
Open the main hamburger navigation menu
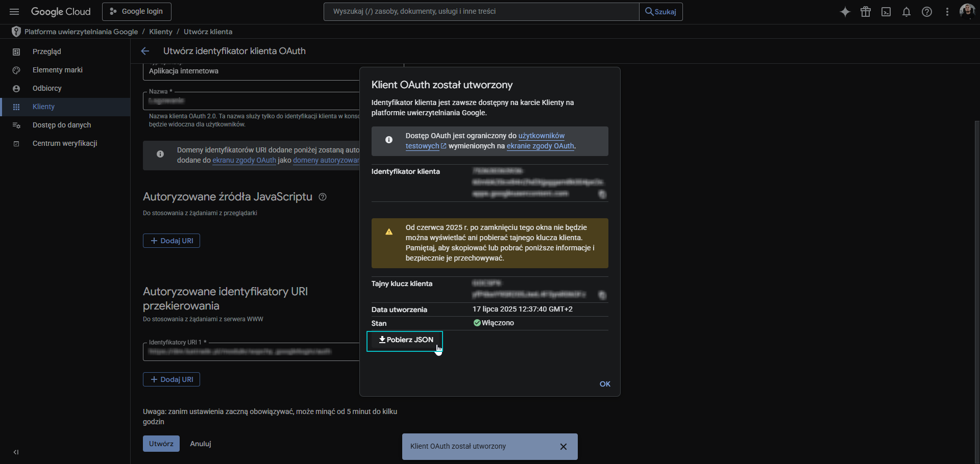(x=14, y=12)
